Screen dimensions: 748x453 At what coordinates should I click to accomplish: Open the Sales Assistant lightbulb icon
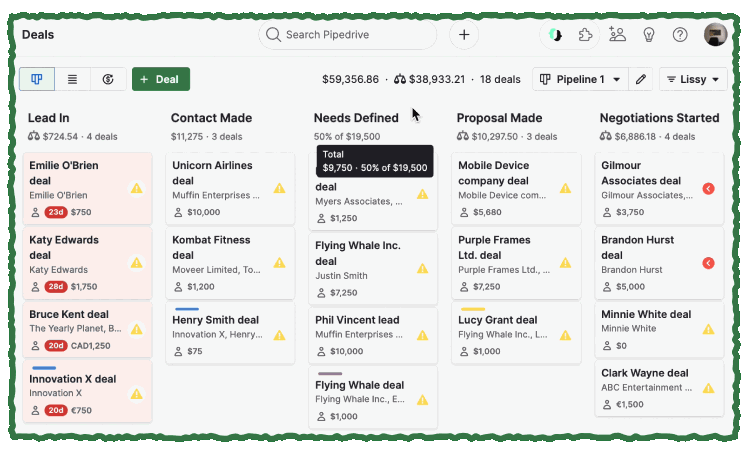(x=649, y=35)
